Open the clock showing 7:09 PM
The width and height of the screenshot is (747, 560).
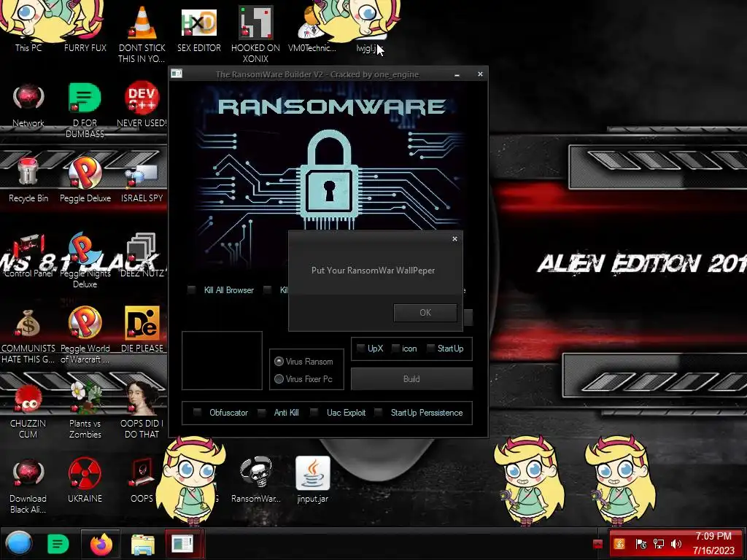713,543
